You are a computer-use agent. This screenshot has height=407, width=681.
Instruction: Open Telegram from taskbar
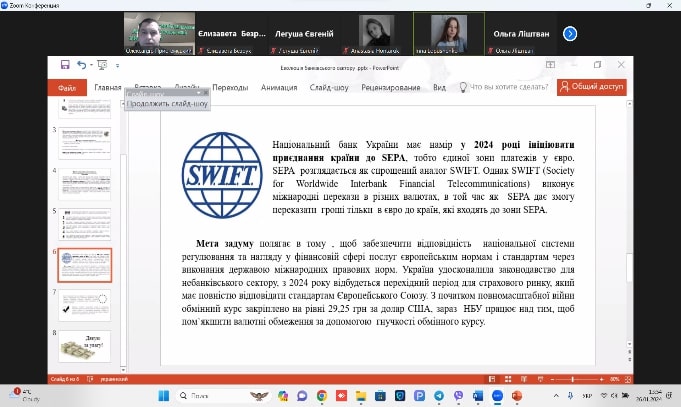coord(439,396)
